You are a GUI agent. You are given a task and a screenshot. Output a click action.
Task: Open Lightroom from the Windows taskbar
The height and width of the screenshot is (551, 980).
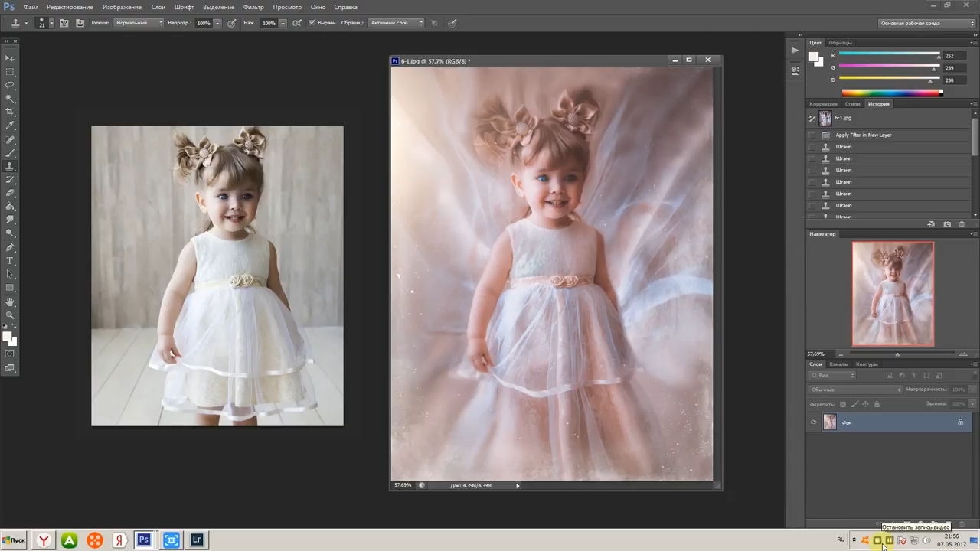[197, 540]
